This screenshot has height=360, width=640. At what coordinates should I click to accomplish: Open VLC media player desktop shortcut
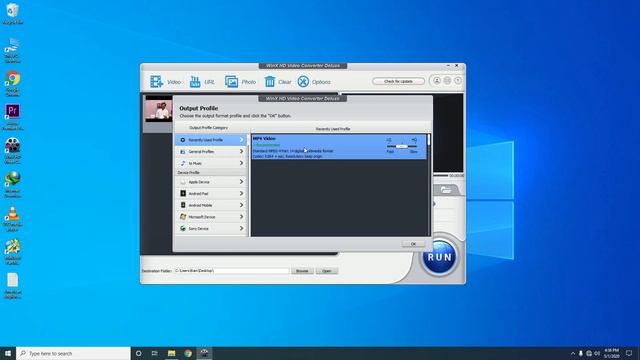tap(13, 218)
